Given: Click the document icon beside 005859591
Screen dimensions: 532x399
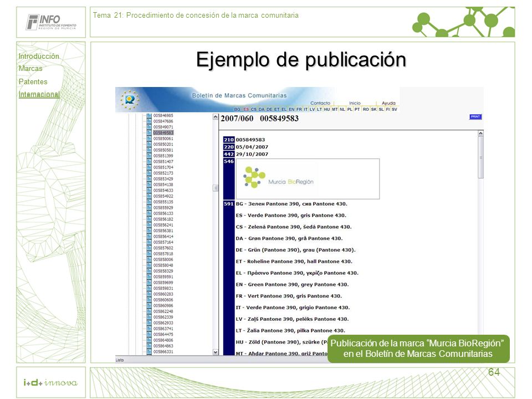Looking at the screenshot, I should (x=149, y=277).
